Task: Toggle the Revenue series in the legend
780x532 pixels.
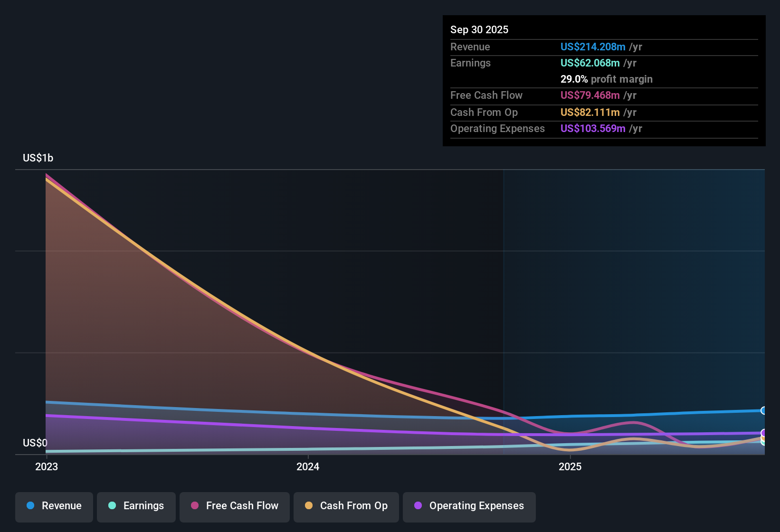Action: (54, 506)
